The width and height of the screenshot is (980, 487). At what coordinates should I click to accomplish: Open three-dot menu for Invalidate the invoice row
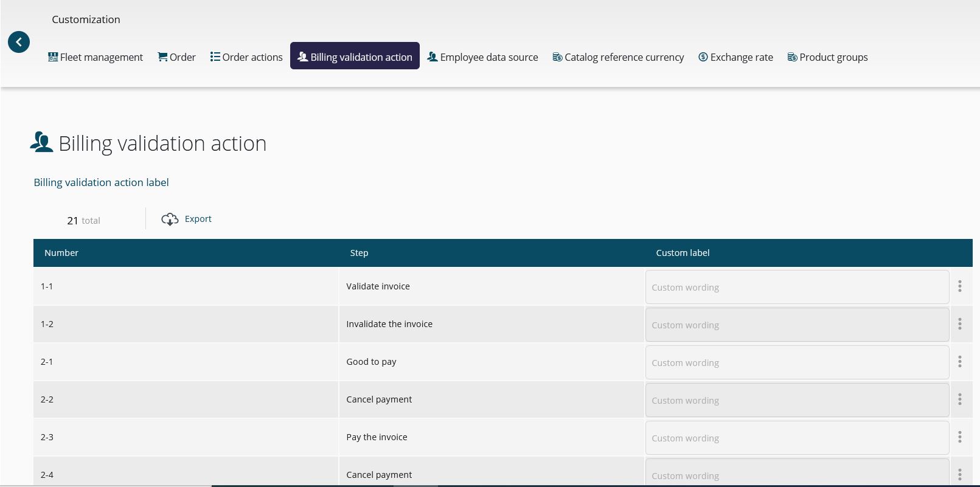point(960,324)
